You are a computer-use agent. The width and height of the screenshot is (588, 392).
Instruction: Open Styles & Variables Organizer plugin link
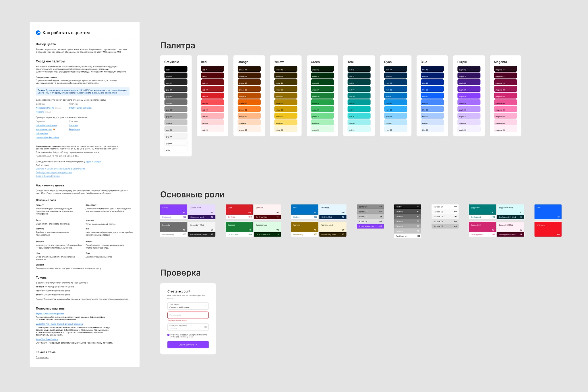50,313
